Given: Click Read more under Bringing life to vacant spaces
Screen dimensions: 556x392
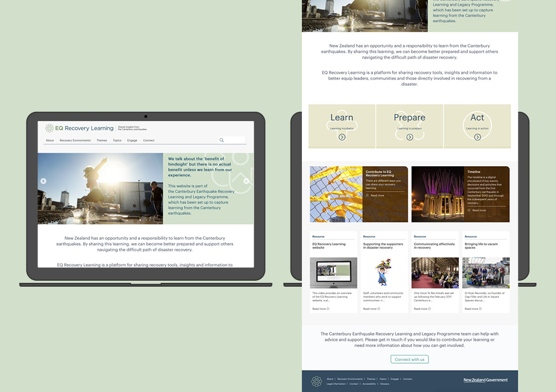Looking at the screenshot, I should click(473, 309).
